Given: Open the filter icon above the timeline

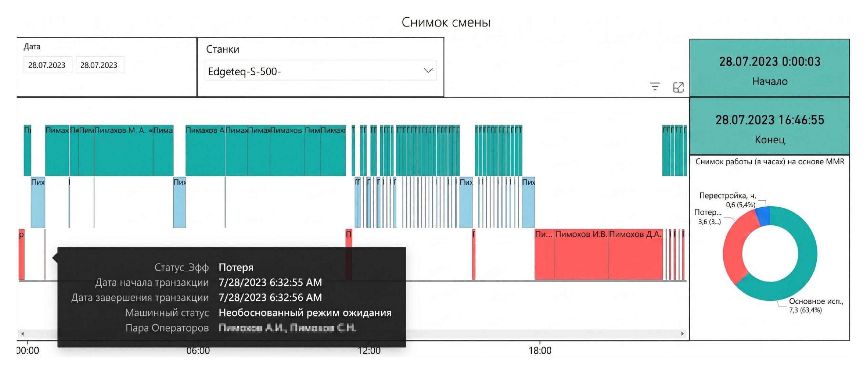Looking at the screenshot, I should (x=655, y=87).
